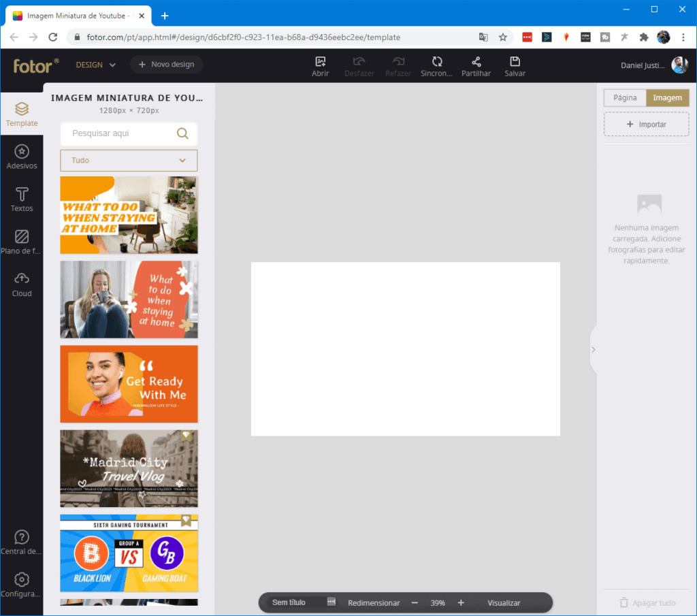Decrease zoom using the minus control
This screenshot has height=616, width=697.
(414, 602)
